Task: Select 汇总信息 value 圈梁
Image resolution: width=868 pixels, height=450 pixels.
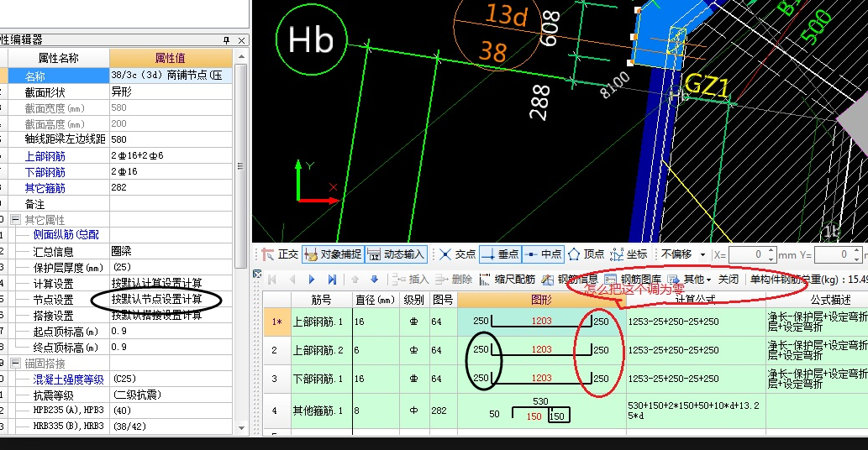Action: click(171, 251)
